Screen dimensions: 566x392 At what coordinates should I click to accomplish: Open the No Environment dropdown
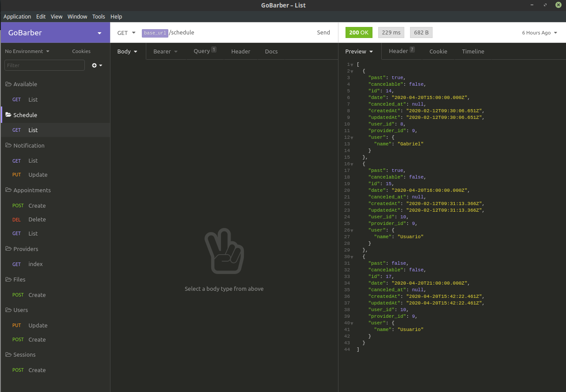[x=27, y=51]
